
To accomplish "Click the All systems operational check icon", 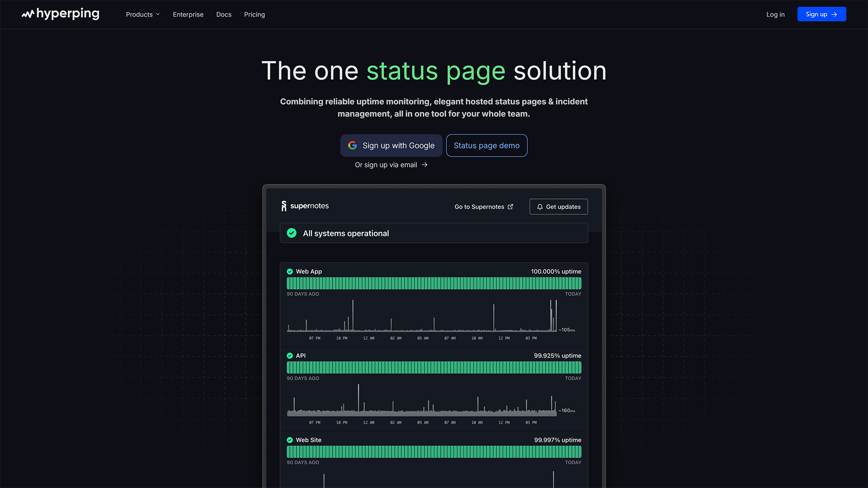I will [x=292, y=233].
